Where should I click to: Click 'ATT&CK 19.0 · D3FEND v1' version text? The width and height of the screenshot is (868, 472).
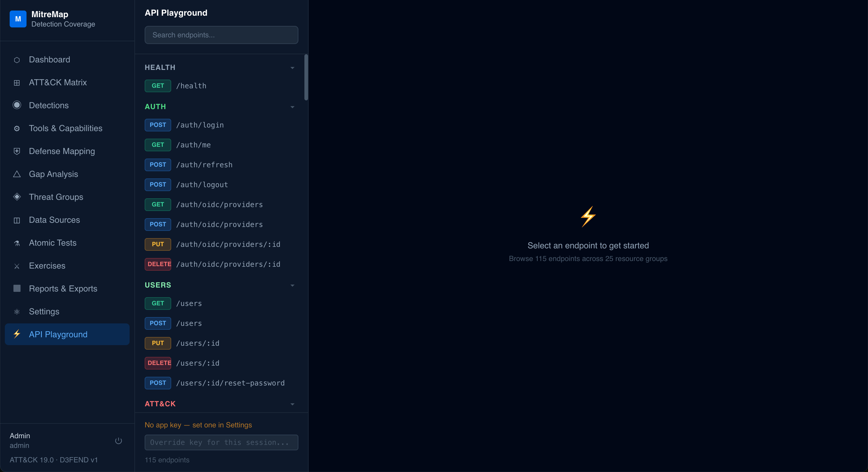pyautogui.click(x=54, y=460)
